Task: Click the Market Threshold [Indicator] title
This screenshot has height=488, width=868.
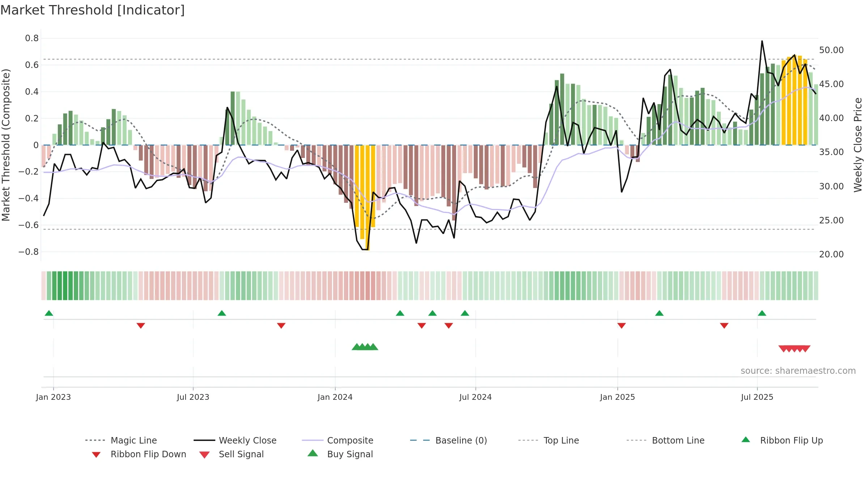Action: coord(93,10)
